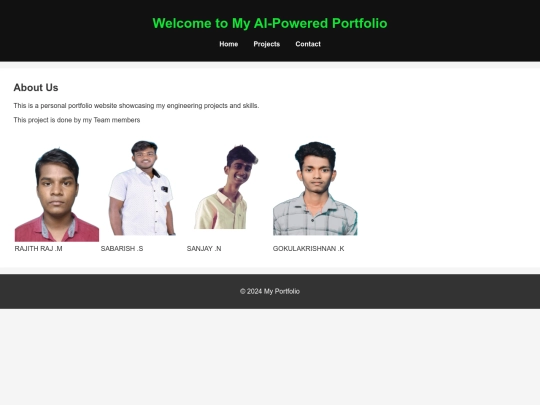Image resolution: width=540 pixels, height=405 pixels.
Task: Go to the Projects page link
Action: tap(267, 44)
